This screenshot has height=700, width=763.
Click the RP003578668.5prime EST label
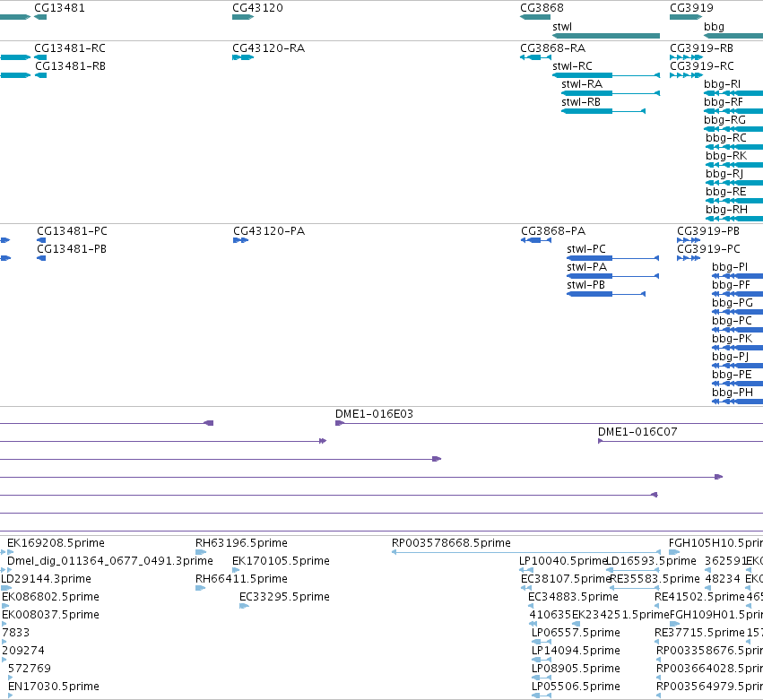(451, 543)
